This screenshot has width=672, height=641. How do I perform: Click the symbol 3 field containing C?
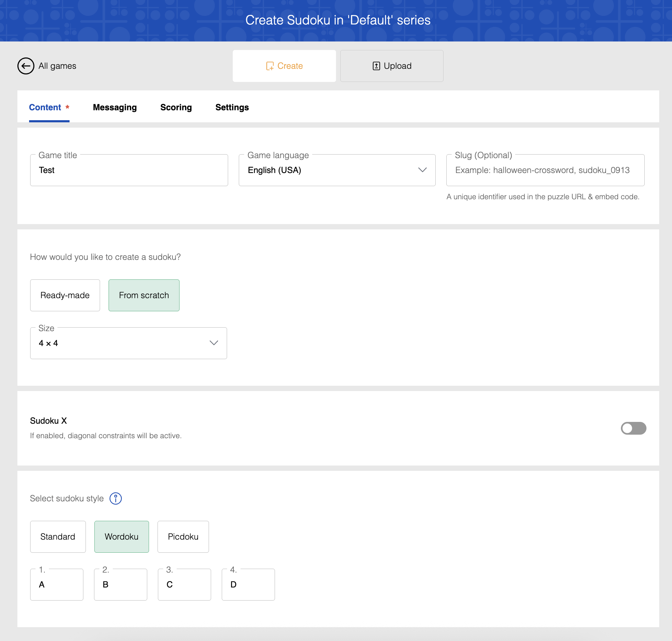pyautogui.click(x=184, y=585)
